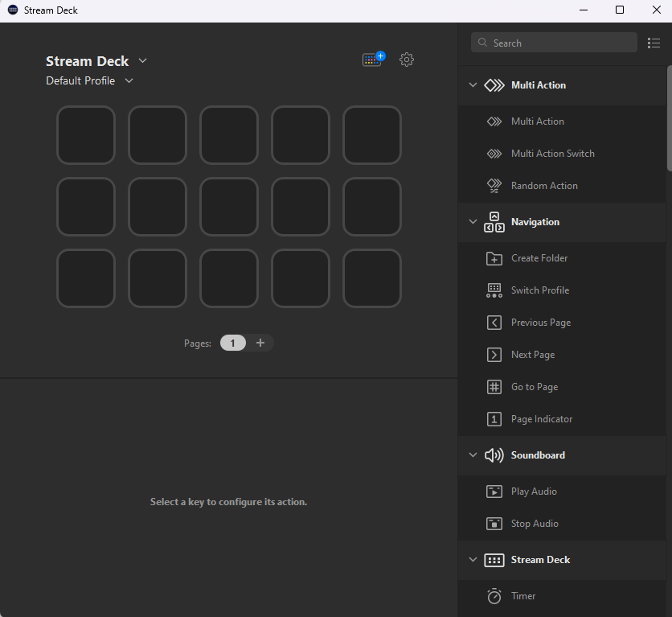Viewport: 672px width, 617px height.
Task: Select page 1 in the Pages control
Action: [233, 343]
